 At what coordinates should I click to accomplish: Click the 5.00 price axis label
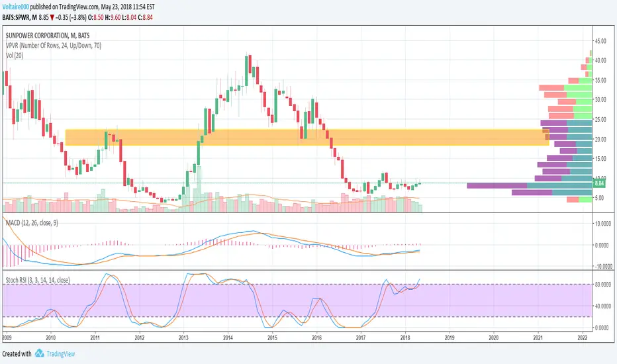pos(600,198)
